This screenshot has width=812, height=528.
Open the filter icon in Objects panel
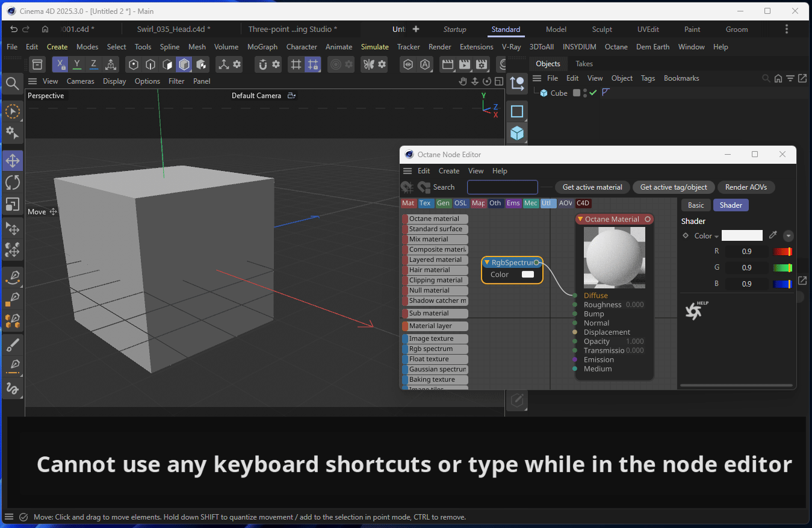[791, 78]
